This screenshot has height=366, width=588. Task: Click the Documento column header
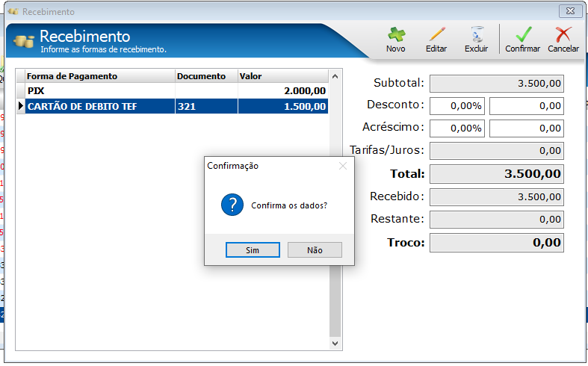206,76
